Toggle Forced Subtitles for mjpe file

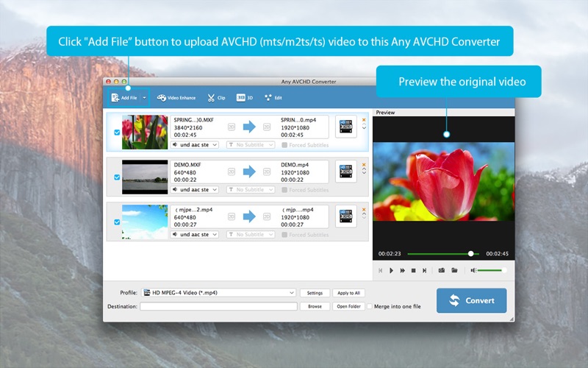pyautogui.click(x=284, y=235)
